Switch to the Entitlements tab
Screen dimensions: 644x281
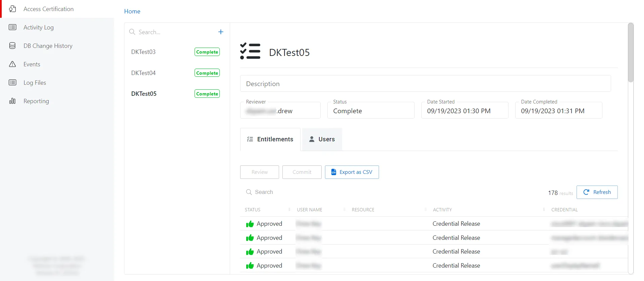coord(270,139)
